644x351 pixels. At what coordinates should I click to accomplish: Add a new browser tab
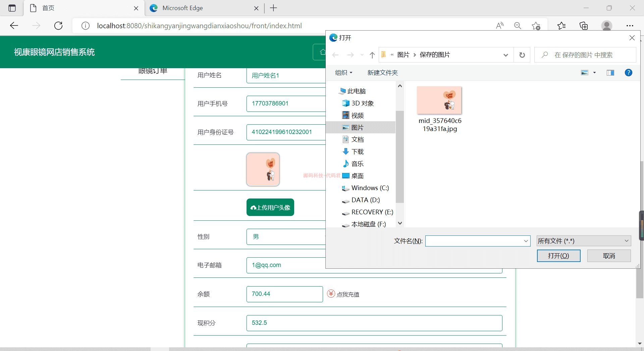(x=274, y=8)
